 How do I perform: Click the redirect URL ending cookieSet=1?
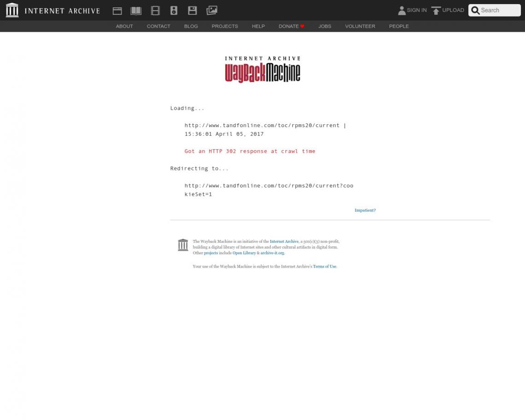[x=269, y=190]
